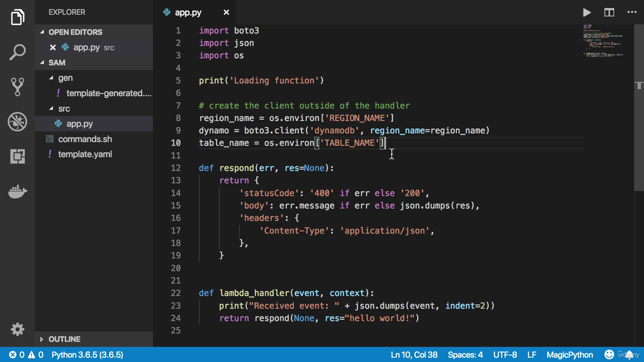
Task: Click the 'import json' line
Action: coord(226,43)
